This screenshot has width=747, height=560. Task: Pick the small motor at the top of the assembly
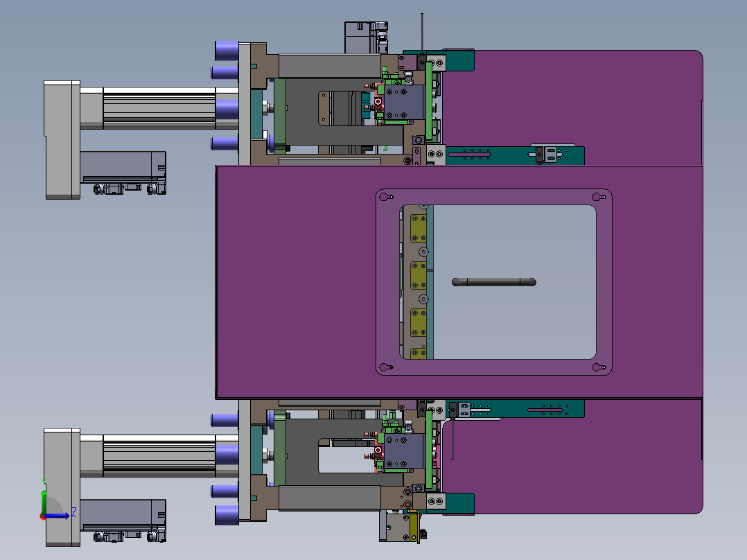[366, 37]
